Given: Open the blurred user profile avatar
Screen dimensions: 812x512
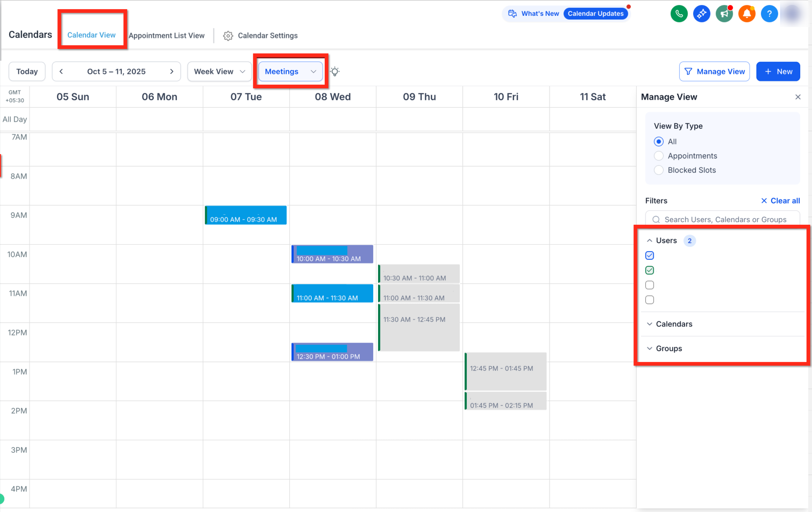Looking at the screenshot, I should tap(792, 14).
